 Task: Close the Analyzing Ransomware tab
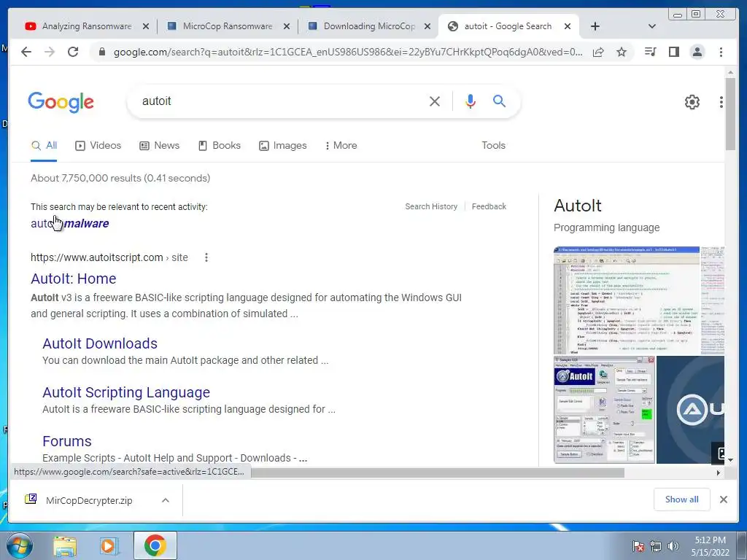tap(146, 26)
